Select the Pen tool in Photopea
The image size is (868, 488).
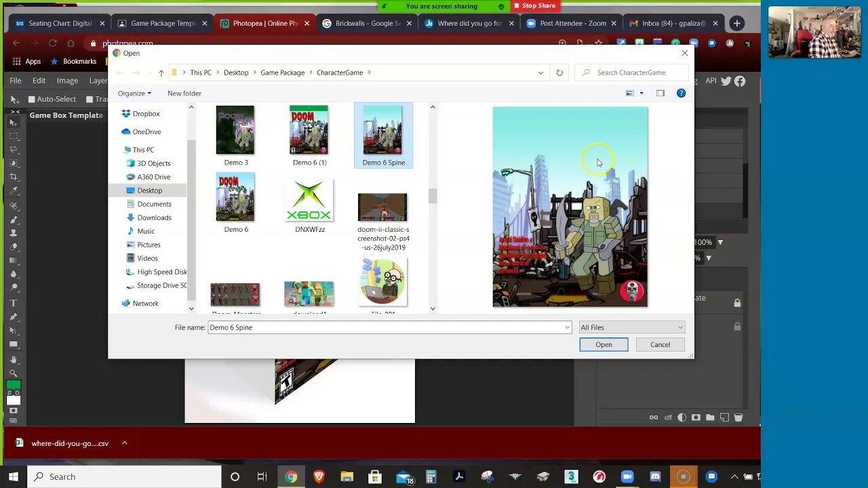tap(14, 317)
